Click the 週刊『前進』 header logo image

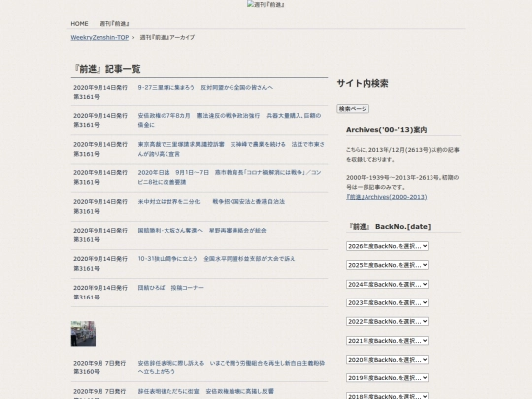[x=266, y=4]
